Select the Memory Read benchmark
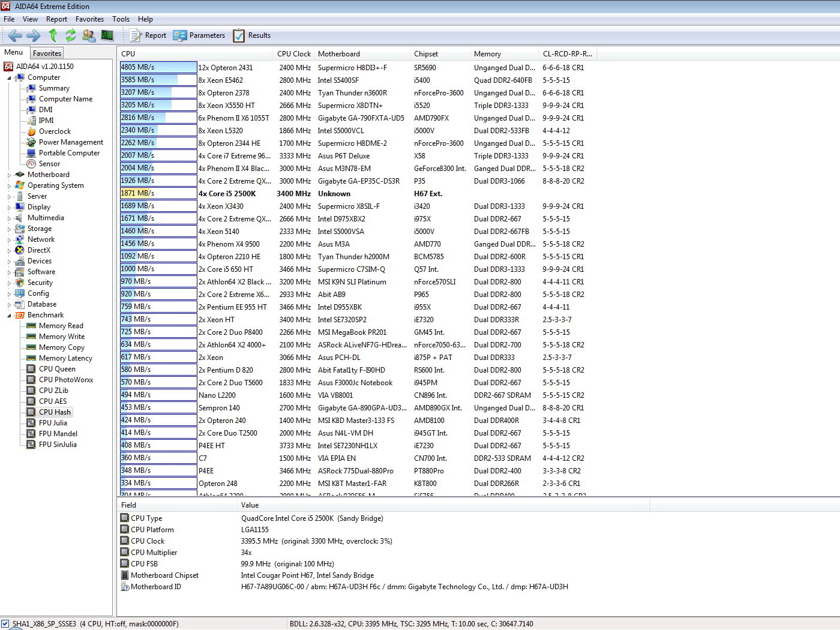 point(61,326)
